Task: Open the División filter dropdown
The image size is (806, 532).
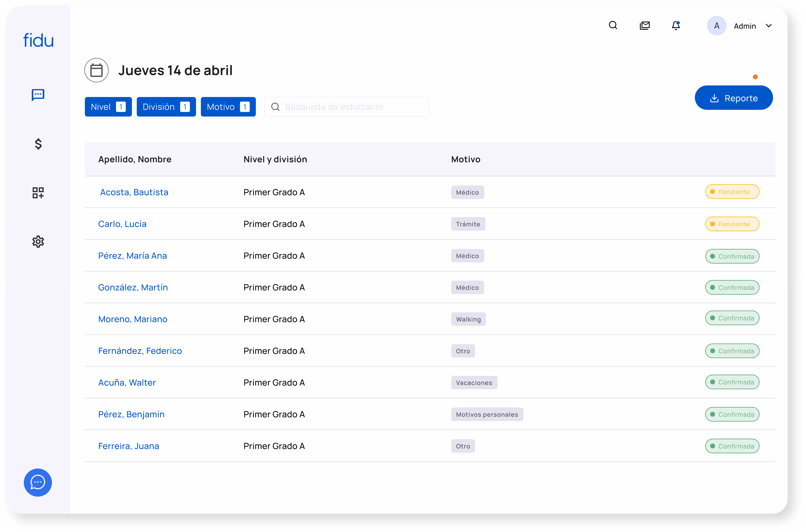Action: pos(166,107)
